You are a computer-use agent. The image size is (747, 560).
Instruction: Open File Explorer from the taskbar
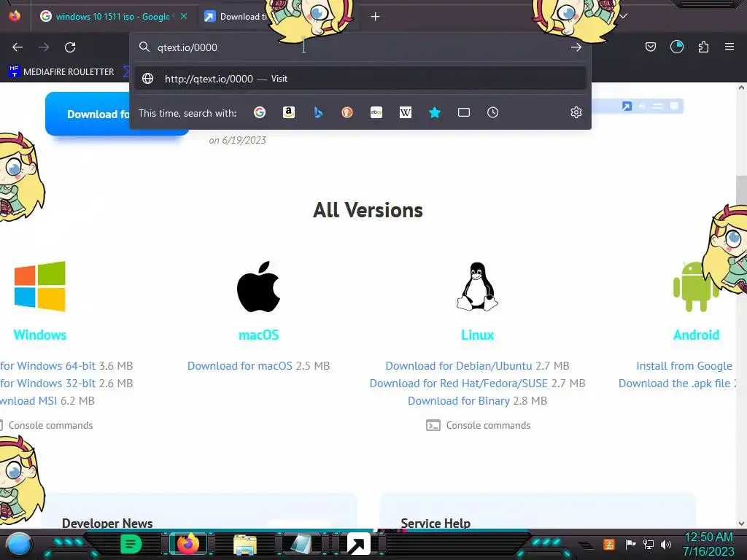click(245, 544)
